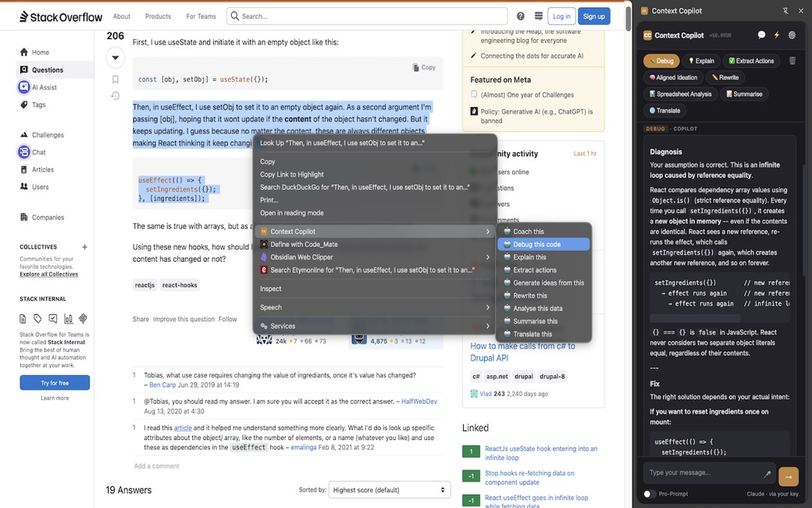Viewport: 812px width, 508px height.
Task: Select Copy Link to Highlight
Action: pos(376,175)
